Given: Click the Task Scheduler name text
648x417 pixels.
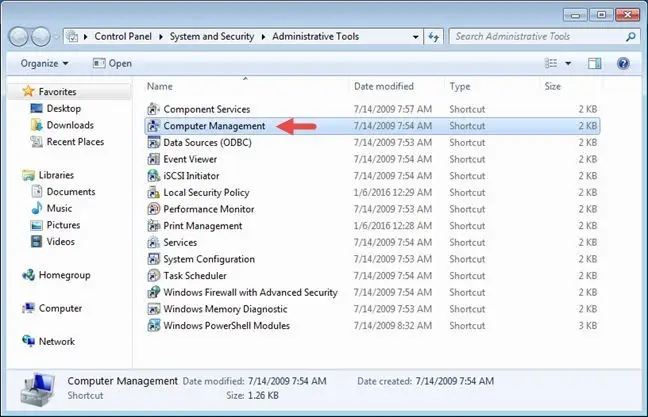Looking at the screenshot, I should 195,276.
